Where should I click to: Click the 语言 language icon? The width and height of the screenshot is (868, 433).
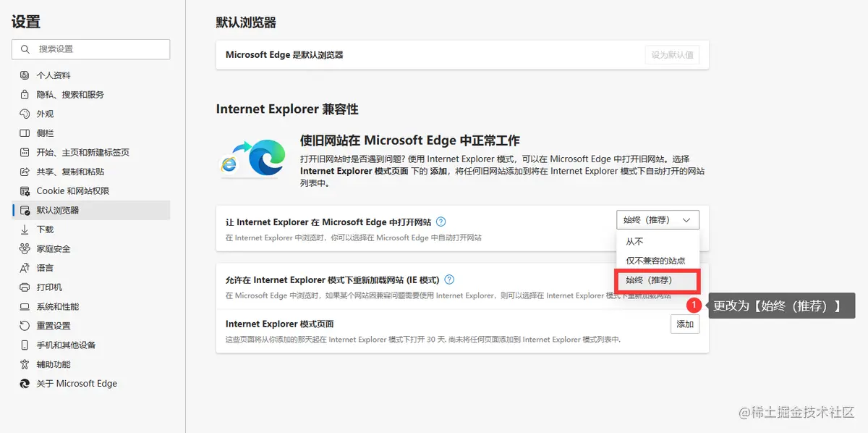click(25, 268)
